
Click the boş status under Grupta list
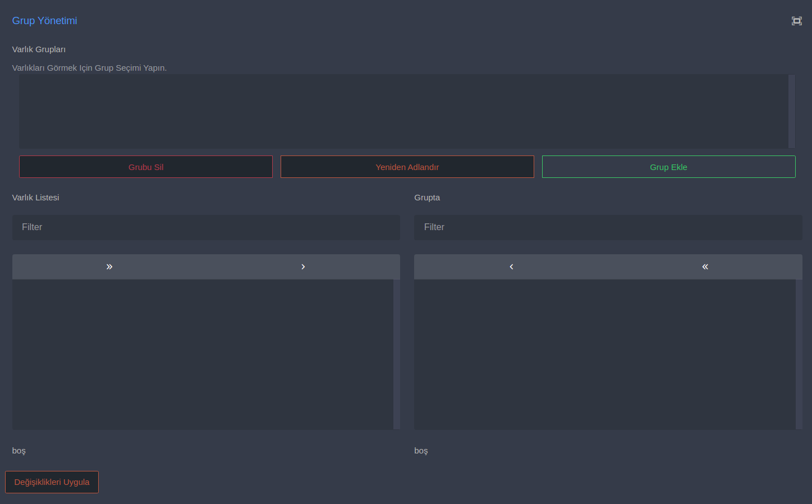pos(421,451)
